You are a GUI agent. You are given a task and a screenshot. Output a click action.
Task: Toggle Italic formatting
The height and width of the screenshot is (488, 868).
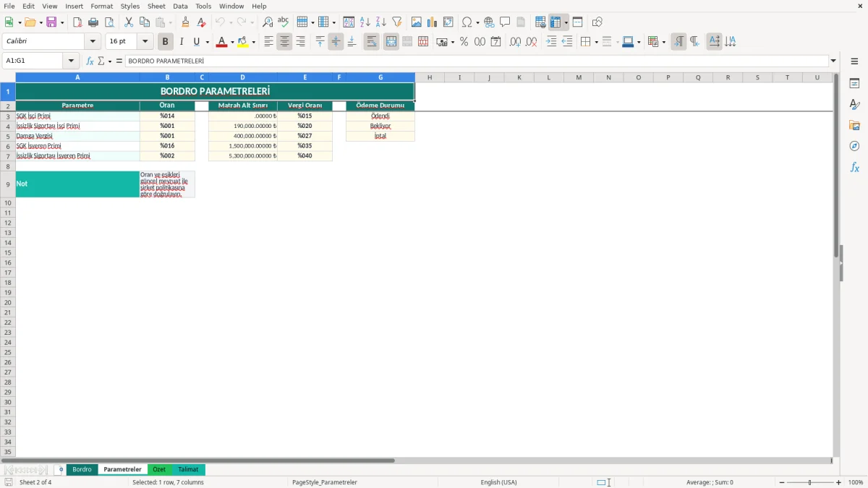tap(182, 42)
